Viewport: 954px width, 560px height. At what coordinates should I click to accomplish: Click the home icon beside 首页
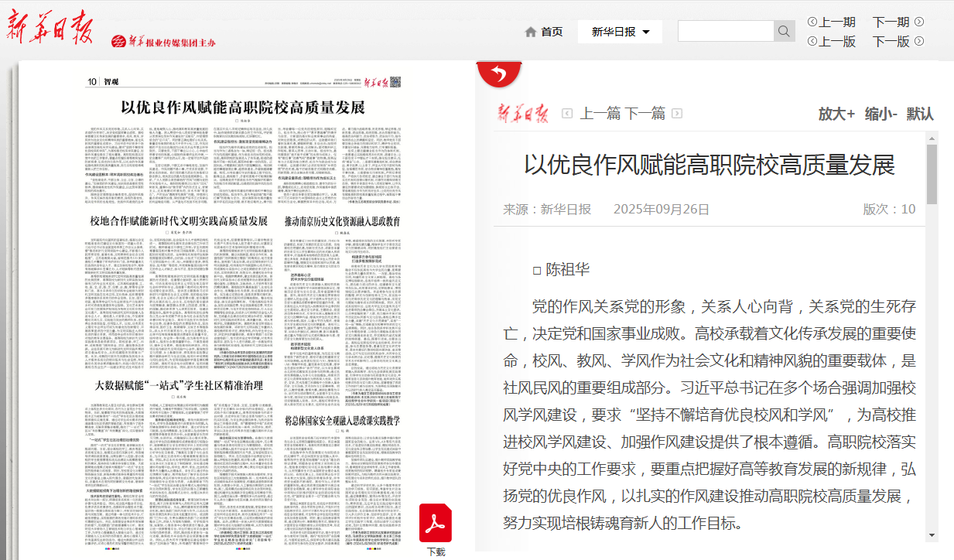tap(530, 32)
